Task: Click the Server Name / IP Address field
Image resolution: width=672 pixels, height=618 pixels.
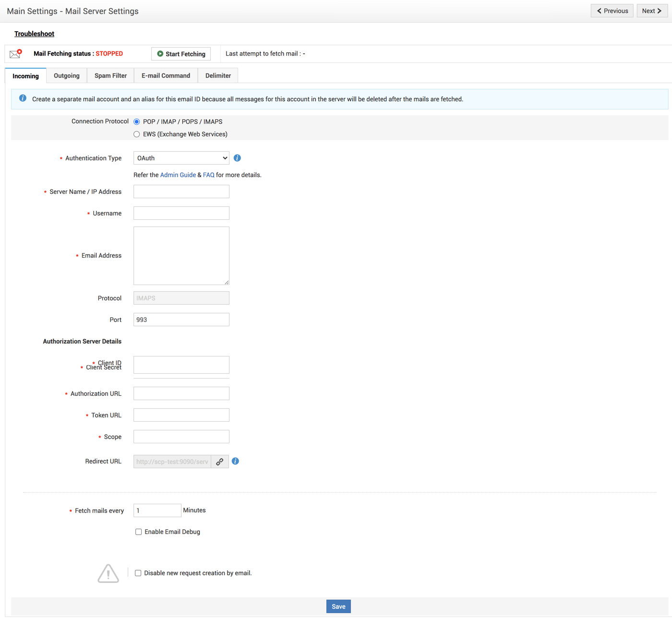Action: (x=181, y=191)
